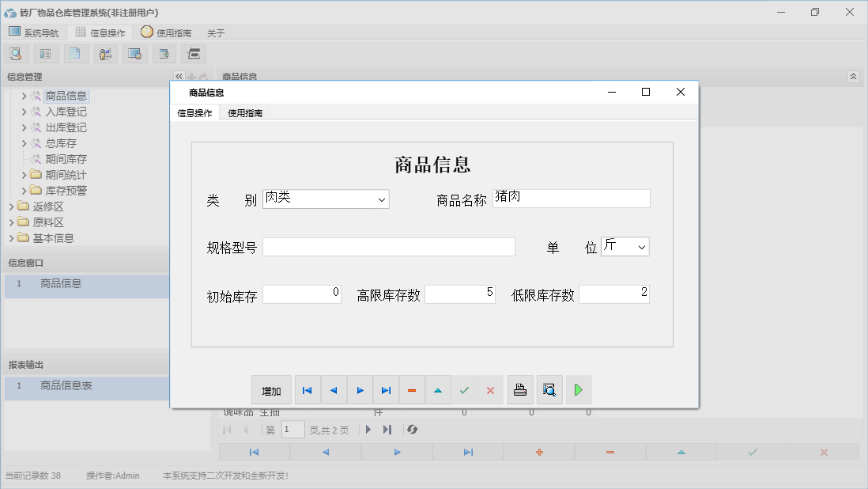Click the monitor display toolbar icon
Viewport: 868px width, 489px height.
(134, 53)
